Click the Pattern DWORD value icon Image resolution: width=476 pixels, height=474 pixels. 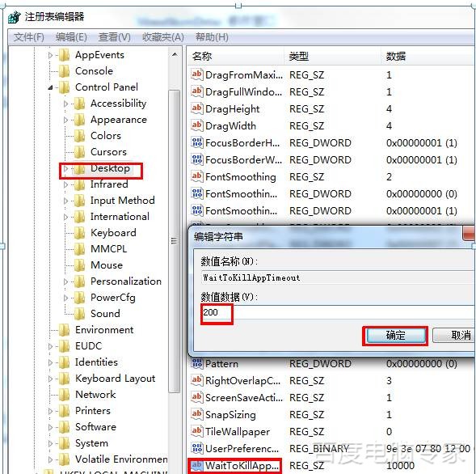pos(196,363)
